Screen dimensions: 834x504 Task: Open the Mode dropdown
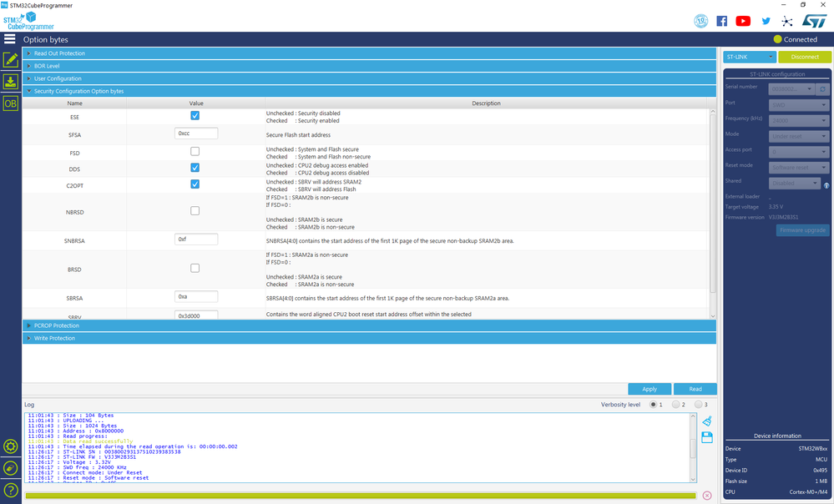tap(799, 136)
